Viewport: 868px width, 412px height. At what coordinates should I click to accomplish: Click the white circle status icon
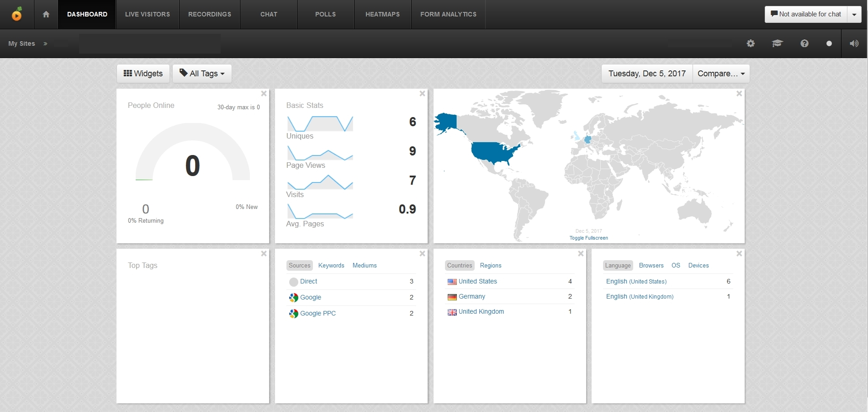pos(829,43)
